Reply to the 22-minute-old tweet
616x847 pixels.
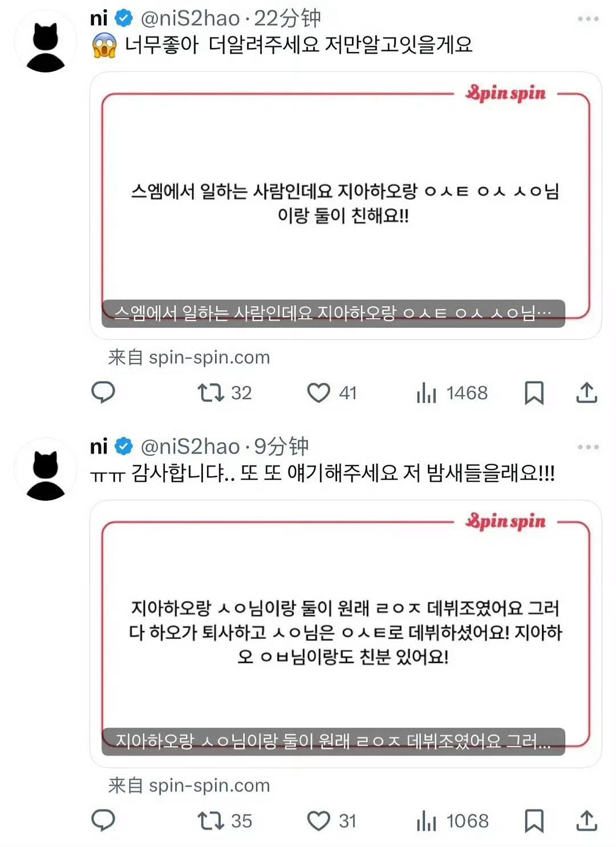(x=103, y=392)
